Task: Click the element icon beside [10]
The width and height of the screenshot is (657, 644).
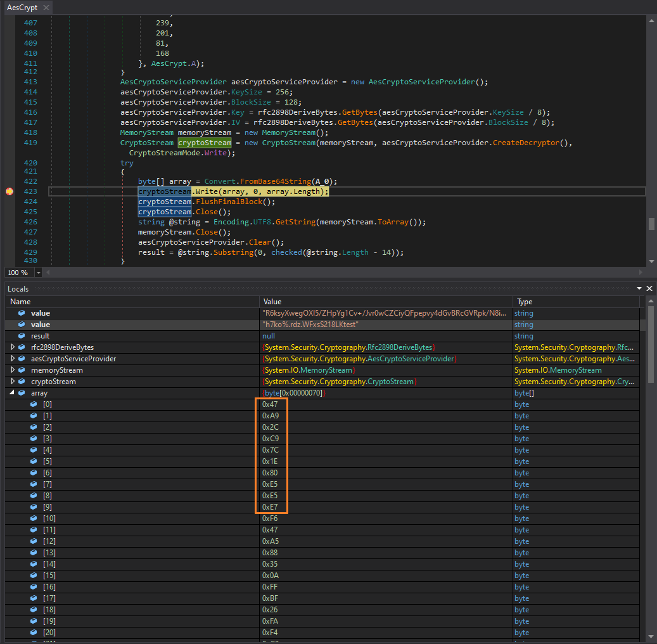Action: click(x=34, y=518)
